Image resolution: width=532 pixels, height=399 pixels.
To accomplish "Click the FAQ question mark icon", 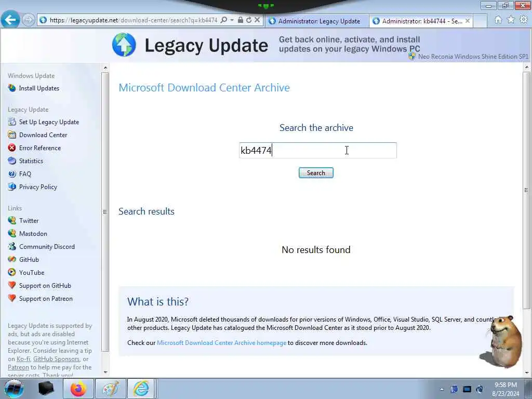I will pos(12,174).
